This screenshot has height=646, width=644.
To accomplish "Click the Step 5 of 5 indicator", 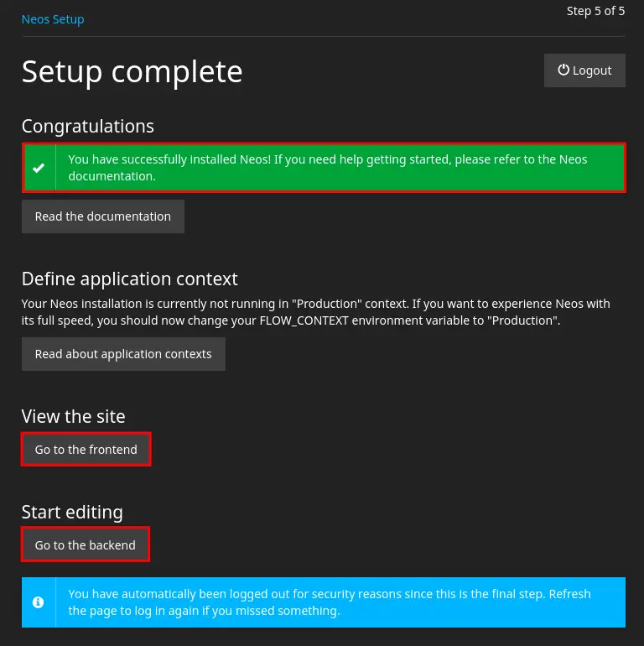I will [x=595, y=11].
